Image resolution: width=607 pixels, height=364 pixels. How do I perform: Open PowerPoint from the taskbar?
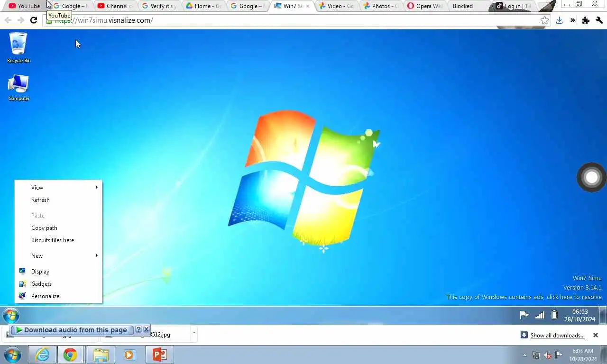[x=159, y=355]
